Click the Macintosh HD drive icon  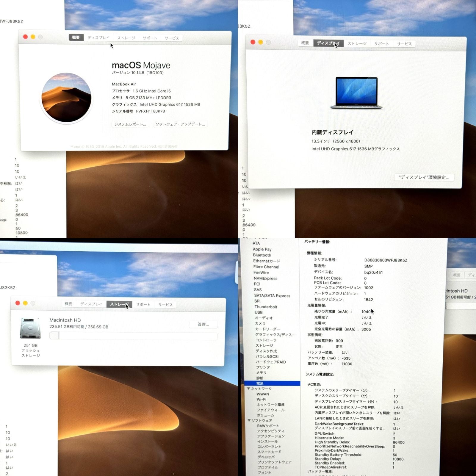click(30, 328)
